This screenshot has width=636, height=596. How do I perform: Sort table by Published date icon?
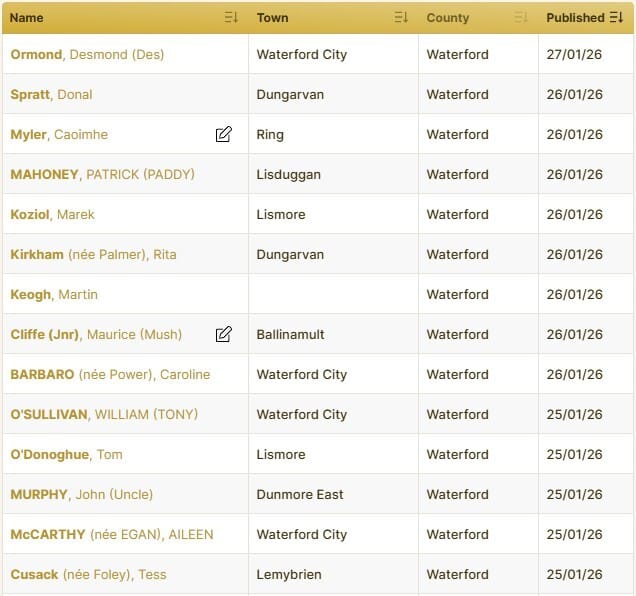click(616, 17)
